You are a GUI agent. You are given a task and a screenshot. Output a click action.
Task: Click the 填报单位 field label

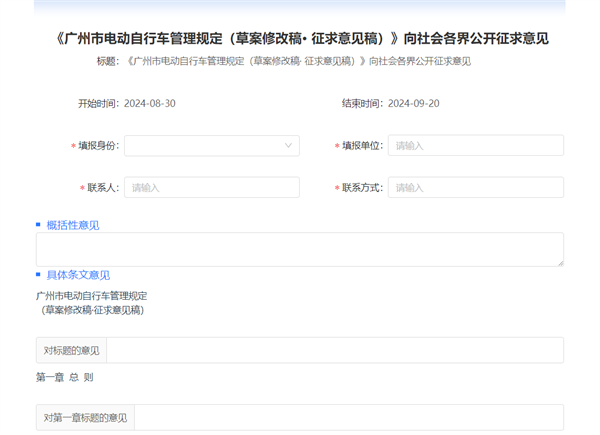[362, 146]
